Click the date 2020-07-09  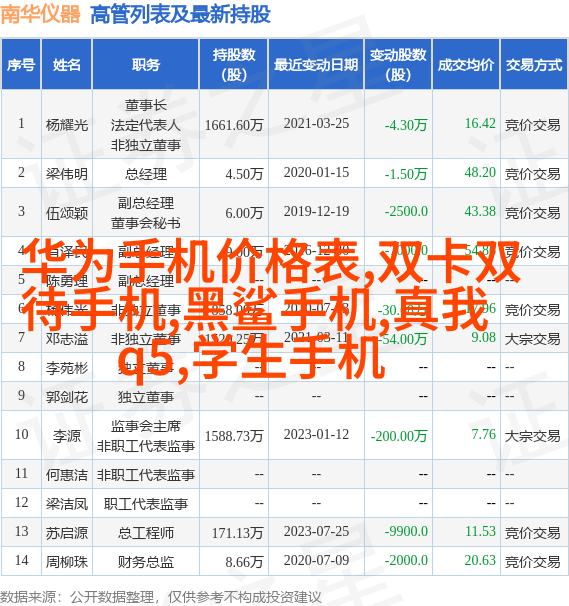[x=316, y=561]
